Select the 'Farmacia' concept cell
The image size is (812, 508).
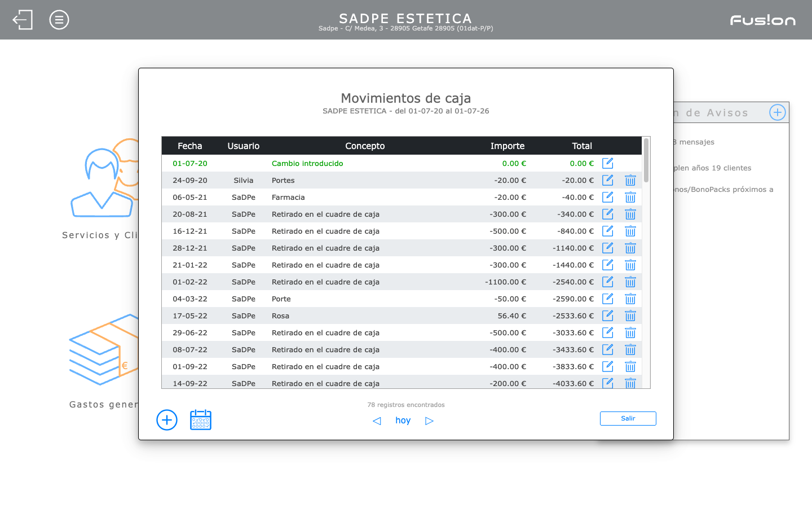[288, 197]
